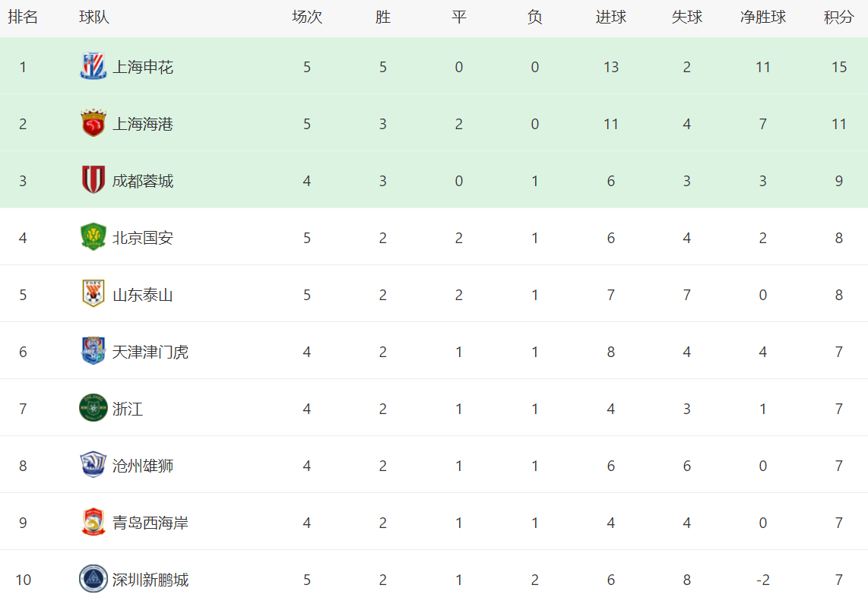The width and height of the screenshot is (868, 604).
Task: Open team link 北京国安
Action: 143,238
